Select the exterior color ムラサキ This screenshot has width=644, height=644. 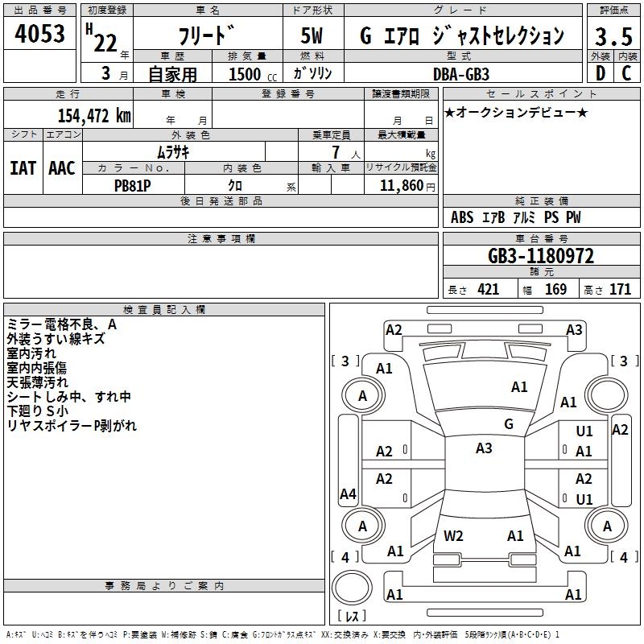(x=173, y=153)
